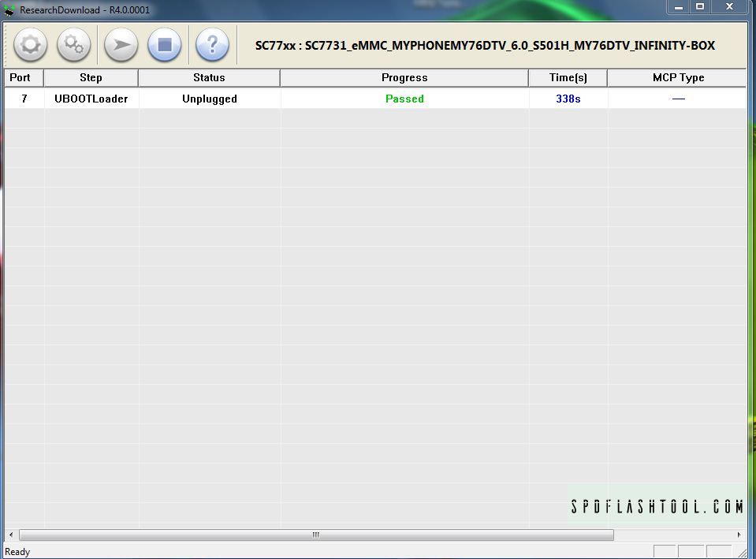Click the SC7731 firmware packet name text
This screenshot has width=756, height=559.
[485, 46]
